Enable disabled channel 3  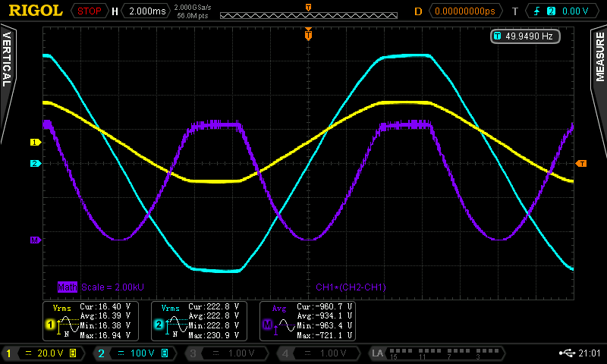click(x=227, y=353)
